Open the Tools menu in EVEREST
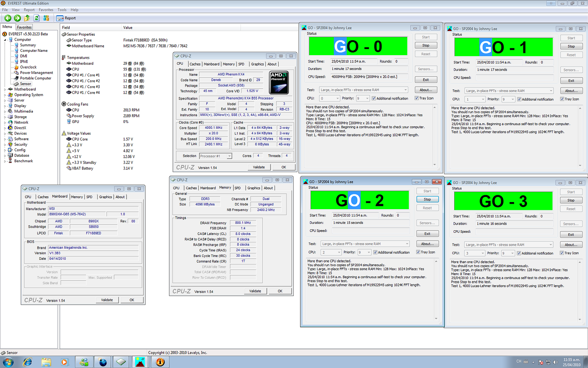 [x=62, y=10]
